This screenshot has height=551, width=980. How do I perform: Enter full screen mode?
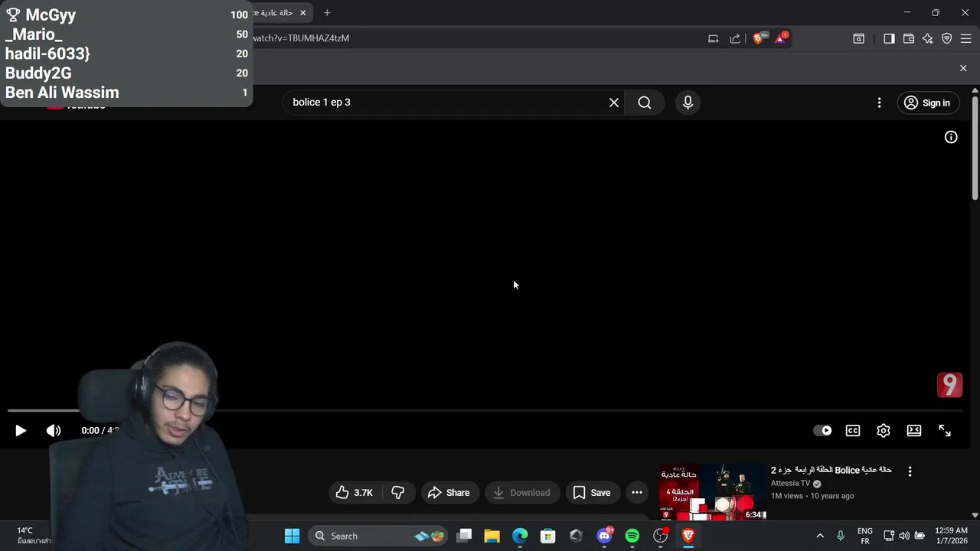945,431
